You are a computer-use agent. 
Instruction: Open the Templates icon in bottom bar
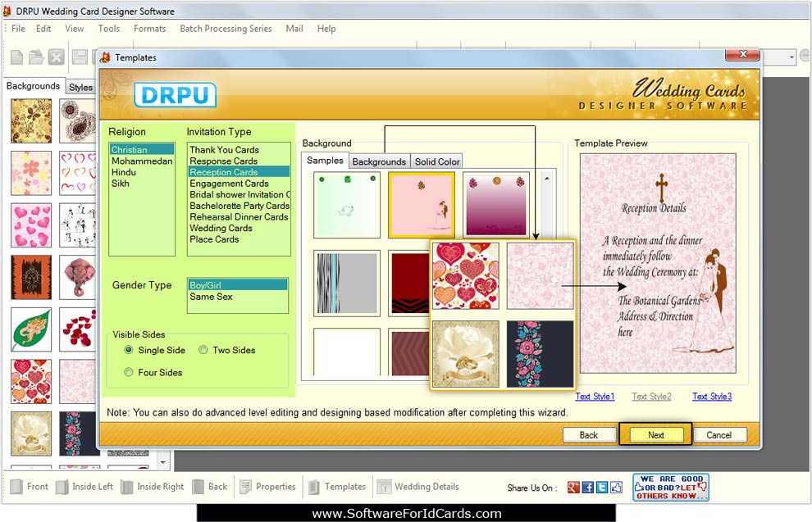pyautogui.click(x=314, y=487)
